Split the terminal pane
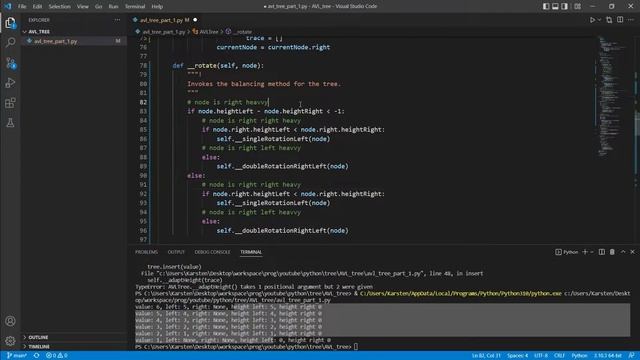 tap(602, 252)
